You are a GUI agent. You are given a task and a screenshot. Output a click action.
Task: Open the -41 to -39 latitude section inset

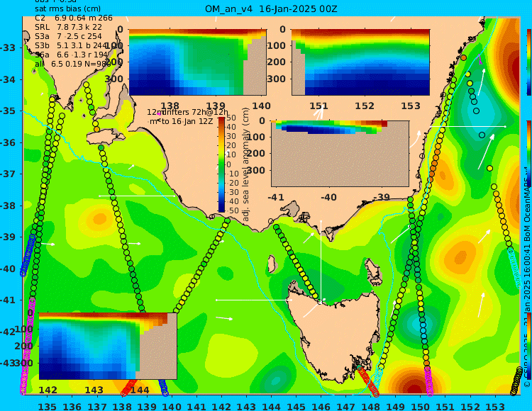pyautogui.click(x=340, y=154)
